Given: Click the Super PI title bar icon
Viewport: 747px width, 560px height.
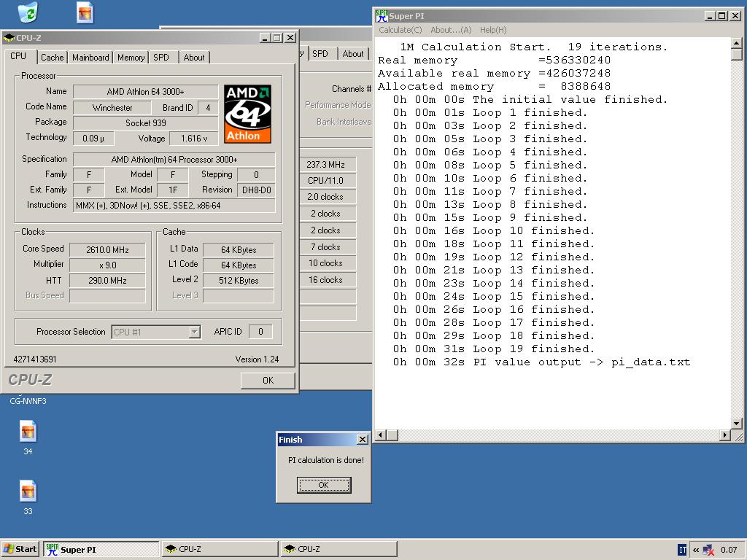Looking at the screenshot, I should tap(382, 16).
